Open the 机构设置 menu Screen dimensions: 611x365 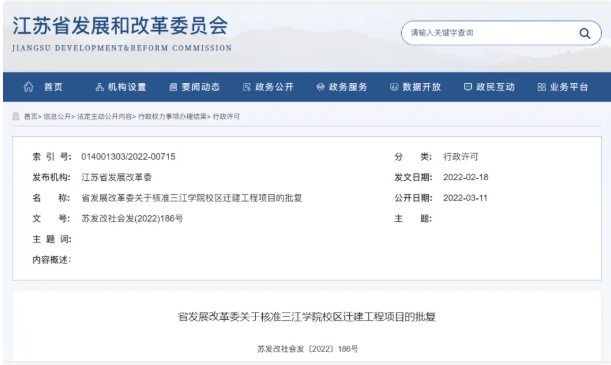[127, 87]
